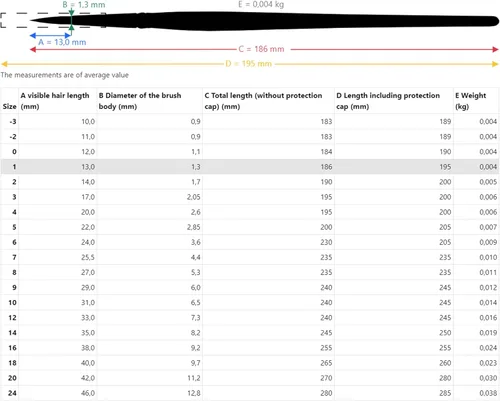Click the green B = 1,3 mm label

(x=84, y=5)
